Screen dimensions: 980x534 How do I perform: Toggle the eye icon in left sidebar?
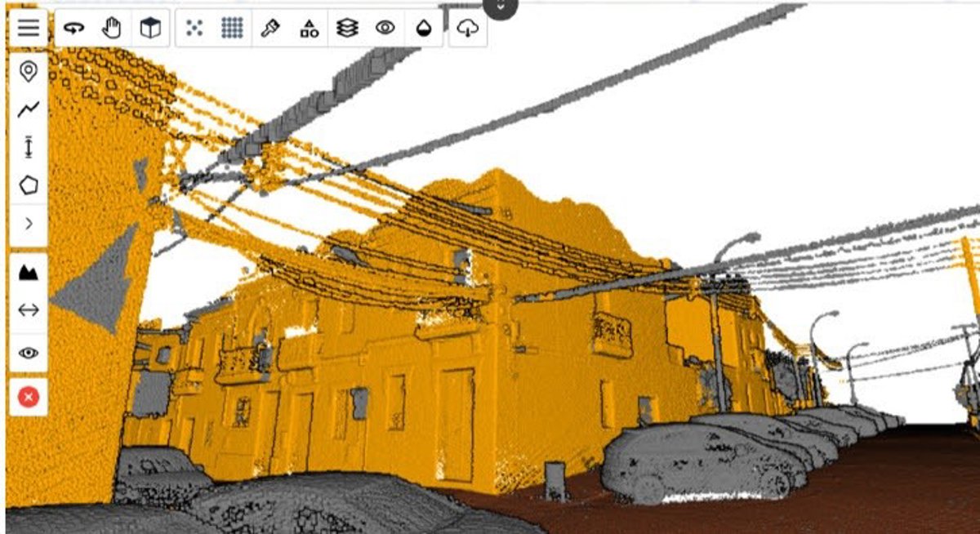click(x=29, y=353)
